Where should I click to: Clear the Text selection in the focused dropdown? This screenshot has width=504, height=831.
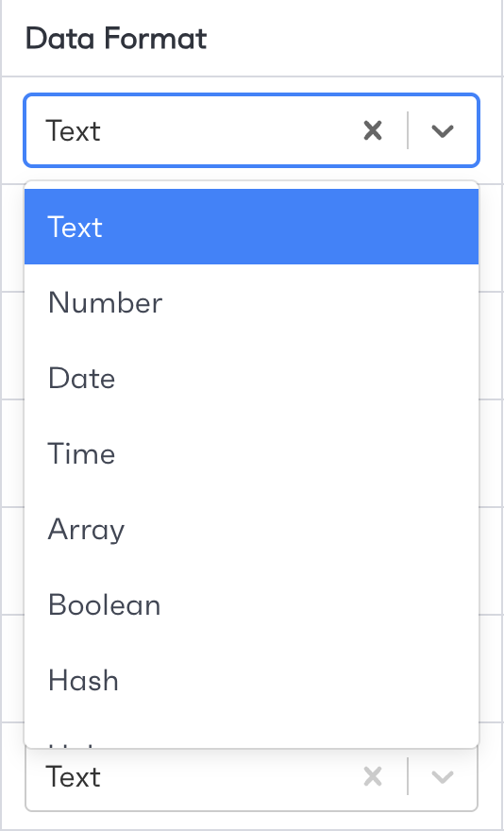(x=373, y=130)
